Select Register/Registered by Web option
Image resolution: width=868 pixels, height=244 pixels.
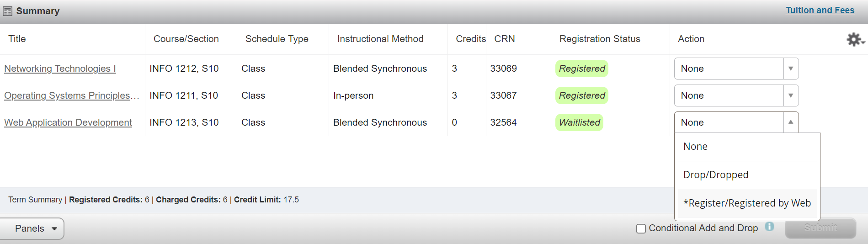tap(747, 203)
